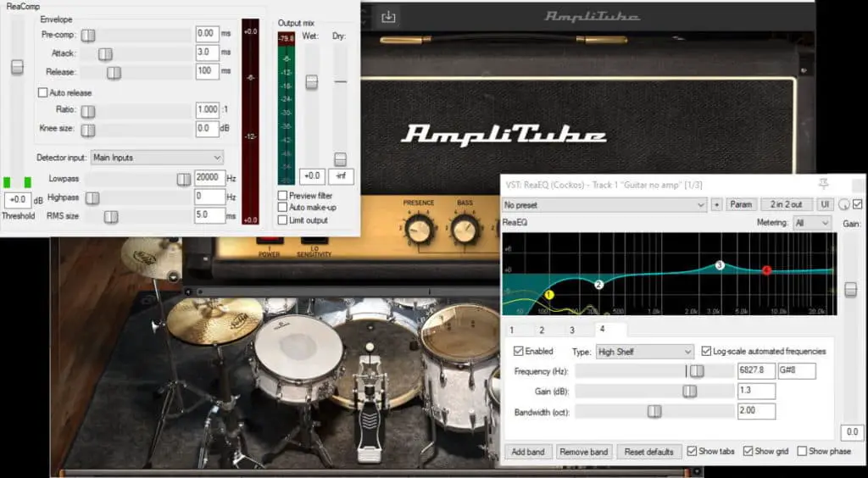Uncheck Show grid in ReaEQ
The width and height of the screenshot is (868, 478).
[x=748, y=451]
